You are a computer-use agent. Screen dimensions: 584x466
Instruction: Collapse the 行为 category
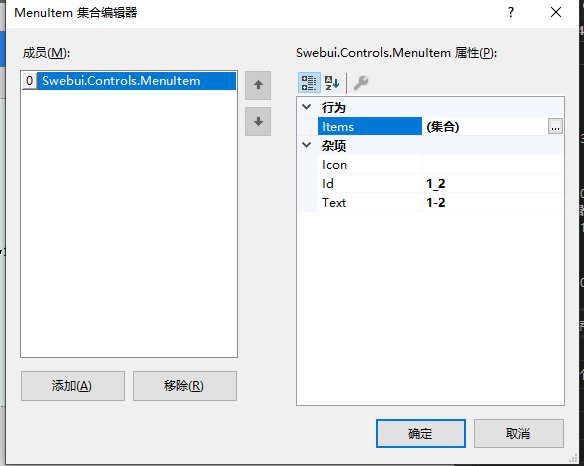coord(307,107)
